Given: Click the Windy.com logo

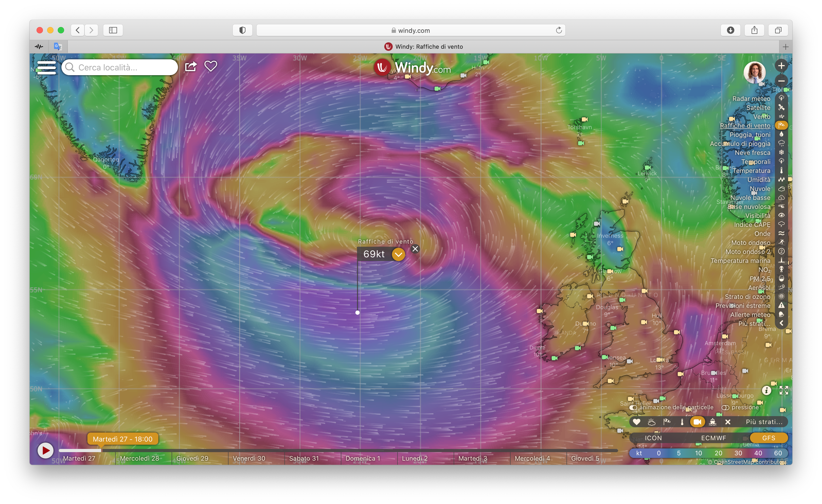Looking at the screenshot, I should tap(412, 68).
